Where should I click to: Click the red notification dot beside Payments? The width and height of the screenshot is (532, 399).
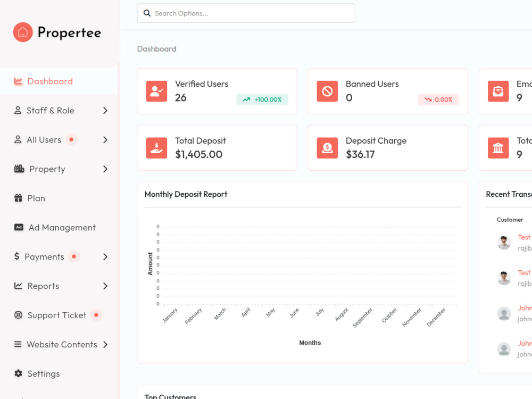tap(74, 256)
